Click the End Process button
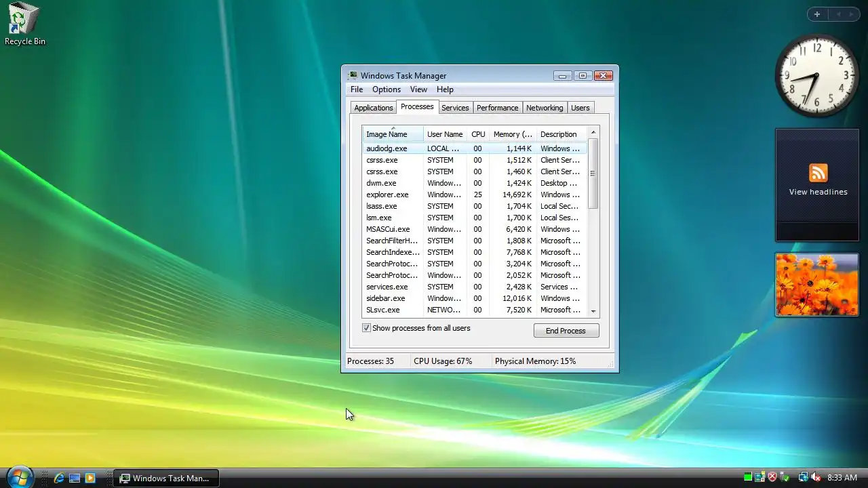The height and width of the screenshot is (488, 868). 566,331
